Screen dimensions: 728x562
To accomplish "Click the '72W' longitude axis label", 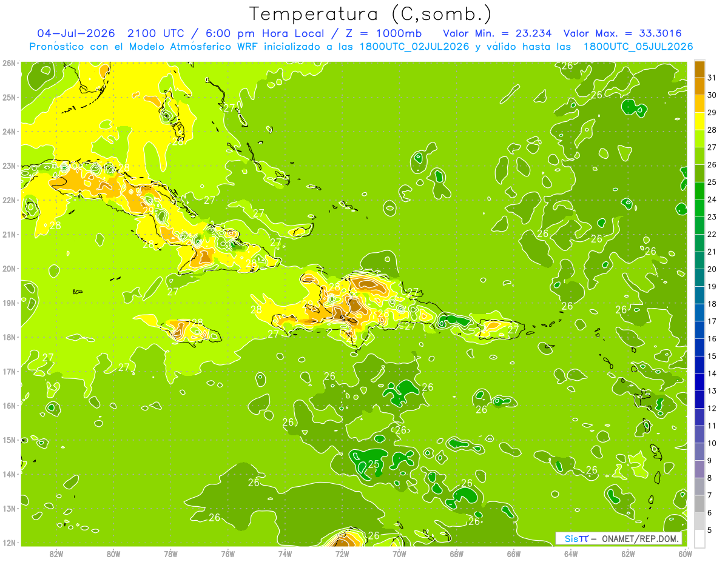I will pyautogui.click(x=342, y=553).
